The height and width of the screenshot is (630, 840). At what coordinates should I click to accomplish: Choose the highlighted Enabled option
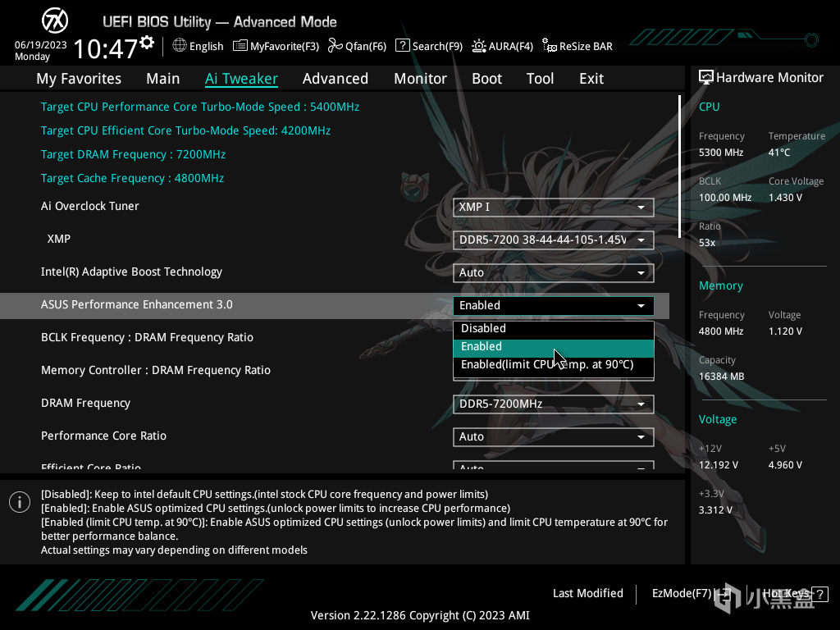[554, 347]
